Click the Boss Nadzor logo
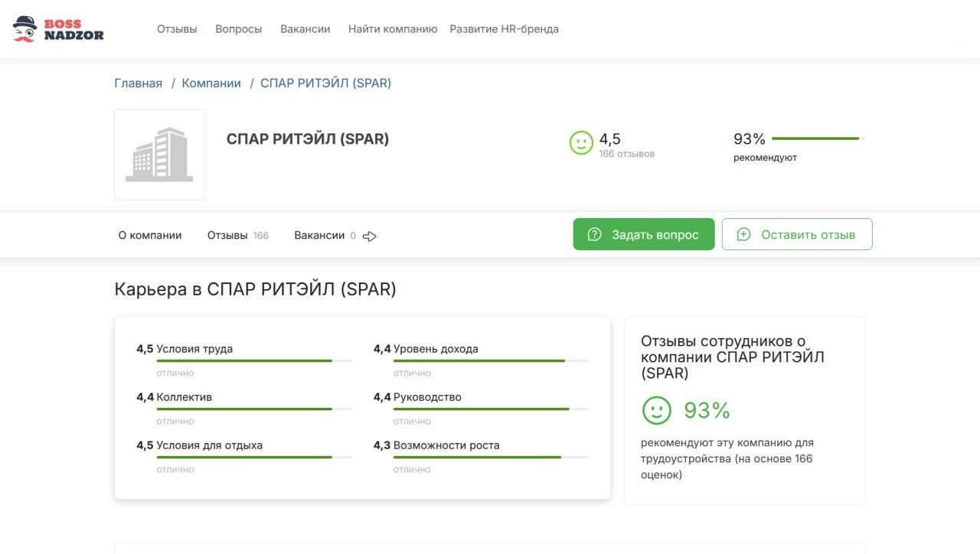Viewport: 980px width, 554px height. click(x=58, y=29)
